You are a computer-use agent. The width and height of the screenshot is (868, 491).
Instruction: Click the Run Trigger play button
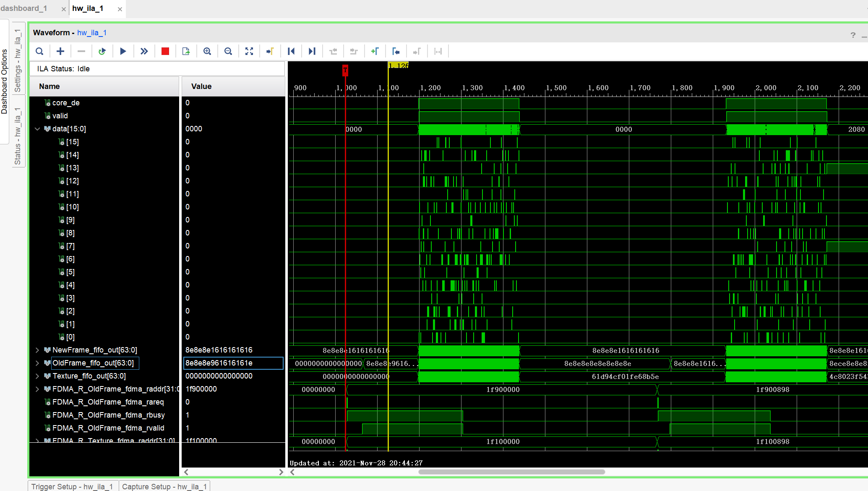(x=123, y=51)
